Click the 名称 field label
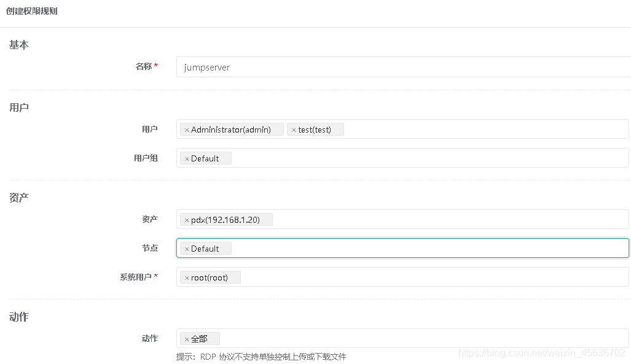This screenshot has width=631, height=364. pyautogui.click(x=144, y=66)
